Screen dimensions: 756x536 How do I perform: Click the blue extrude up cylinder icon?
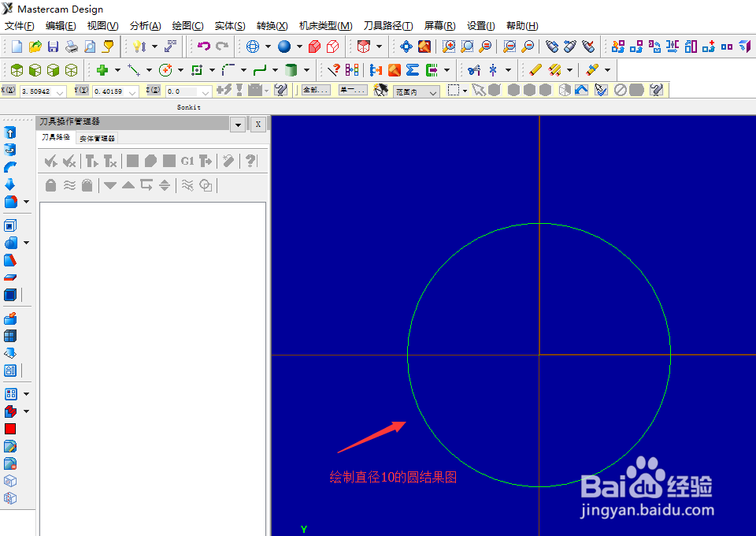[x=10, y=132]
